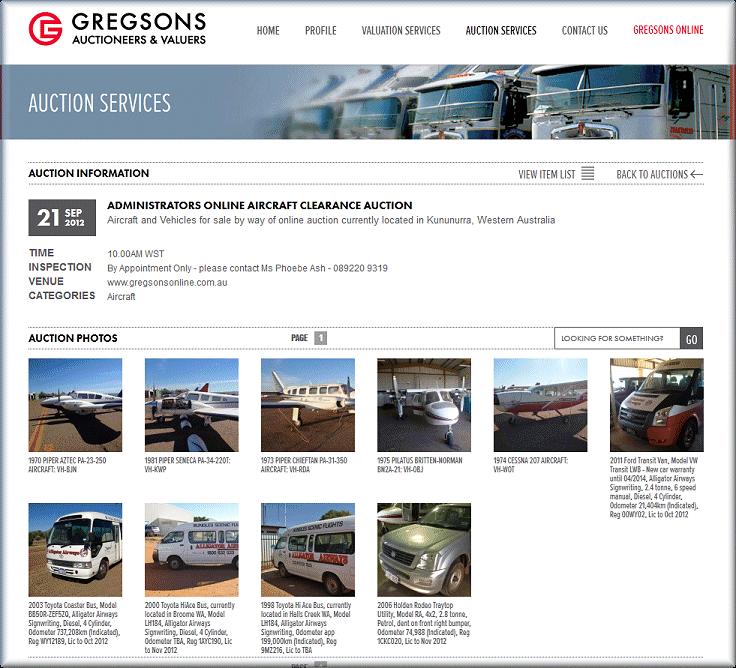Open the 1970 Piper Aztec photo
Screen dimensions: 736x668
pos(75,405)
